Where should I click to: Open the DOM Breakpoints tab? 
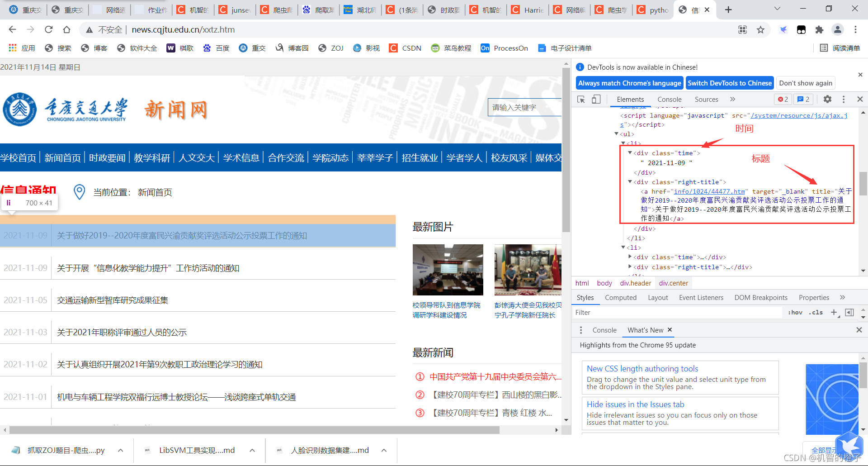tap(761, 297)
